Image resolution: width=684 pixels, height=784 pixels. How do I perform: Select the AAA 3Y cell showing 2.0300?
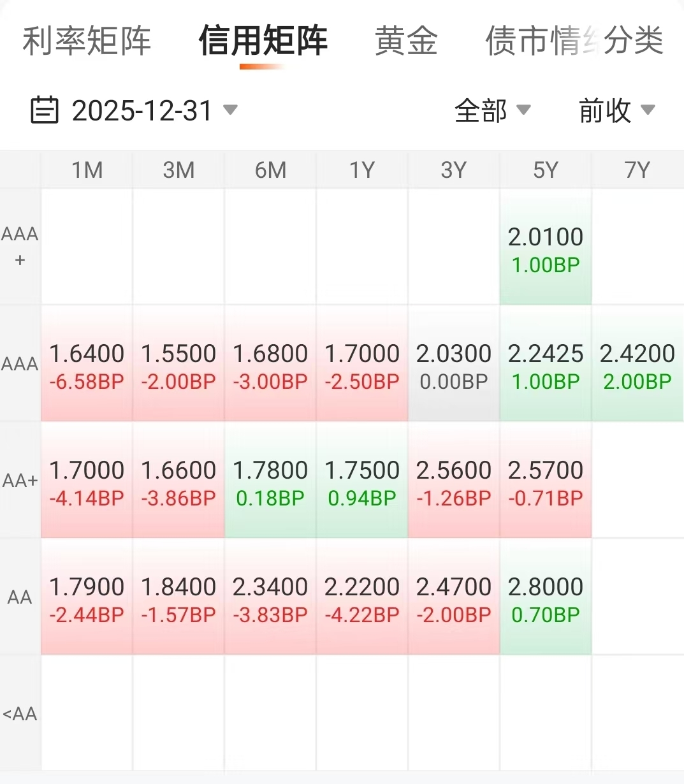454,365
